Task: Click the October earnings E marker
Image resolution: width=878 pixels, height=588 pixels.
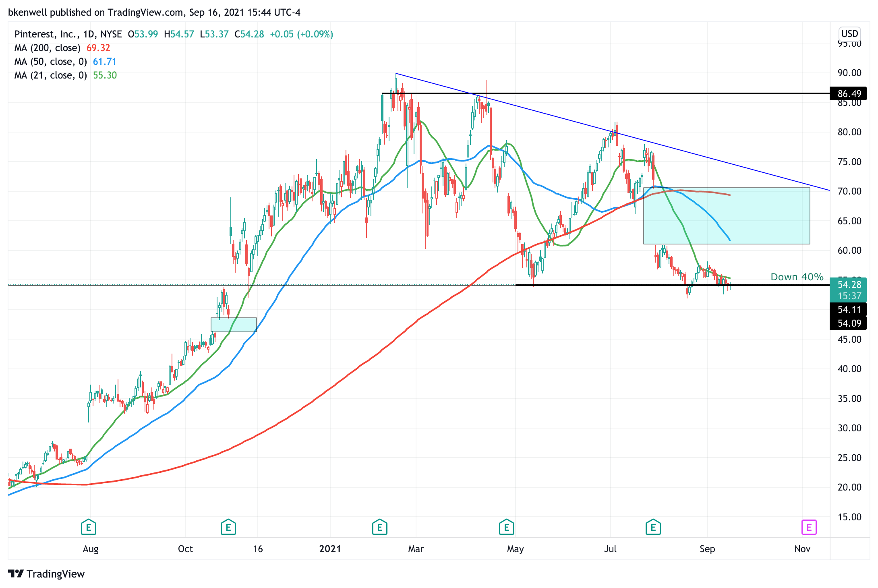Action: pos(228,527)
